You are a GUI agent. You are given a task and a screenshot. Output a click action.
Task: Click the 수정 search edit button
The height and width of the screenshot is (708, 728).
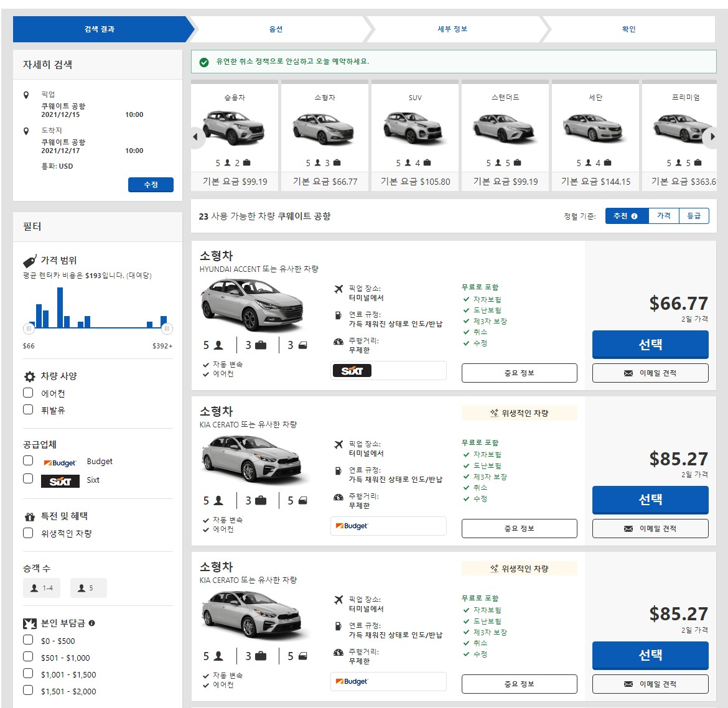pyautogui.click(x=151, y=185)
